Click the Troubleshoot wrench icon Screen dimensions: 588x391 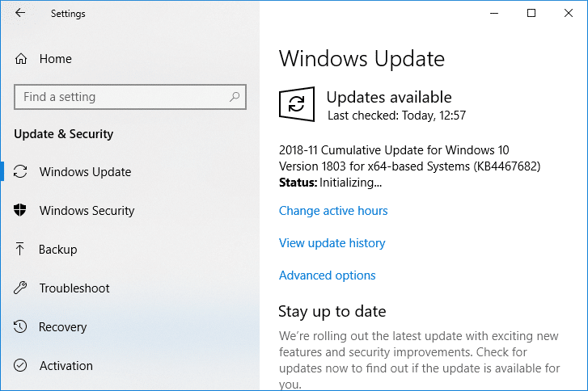pyautogui.click(x=21, y=288)
